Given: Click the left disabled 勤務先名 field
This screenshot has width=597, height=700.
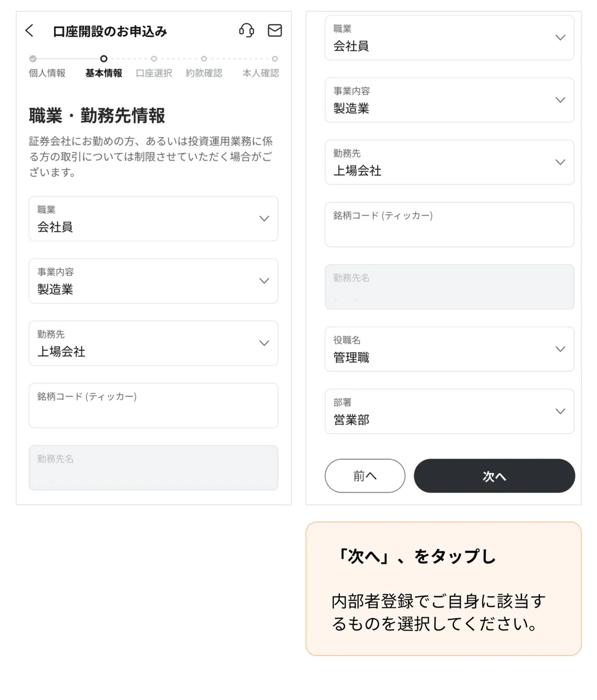Looking at the screenshot, I should coord(153,467).
